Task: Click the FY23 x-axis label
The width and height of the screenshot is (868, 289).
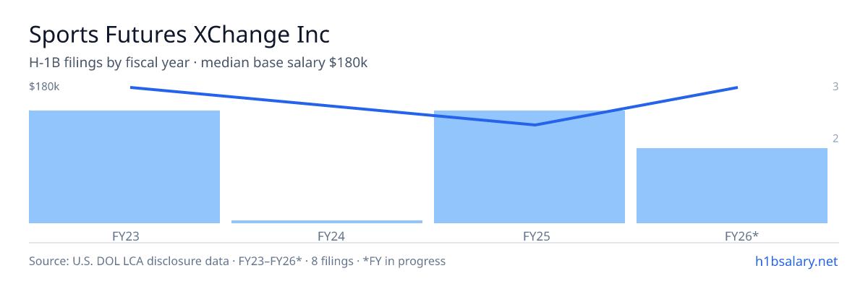Action: point(124,236)
